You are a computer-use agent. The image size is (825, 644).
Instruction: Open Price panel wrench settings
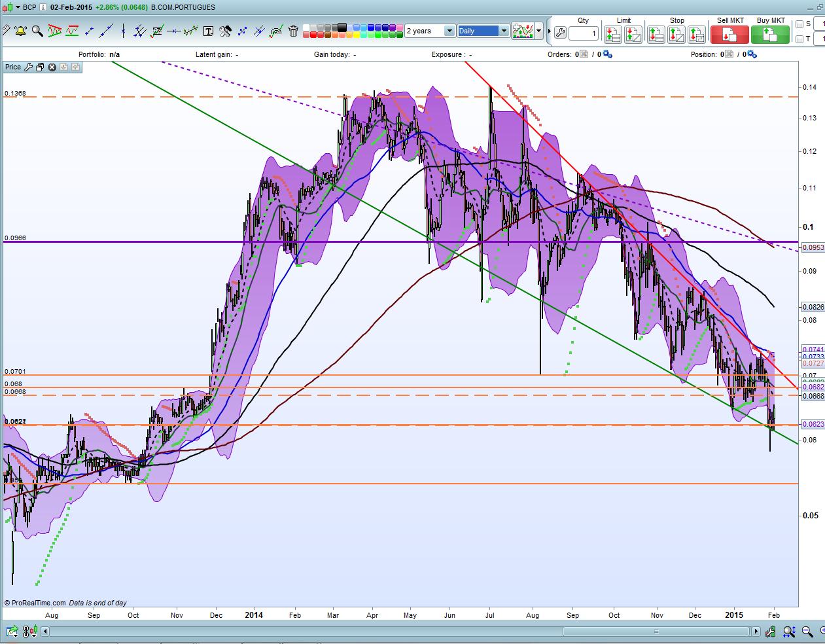(x=29, y=67)
